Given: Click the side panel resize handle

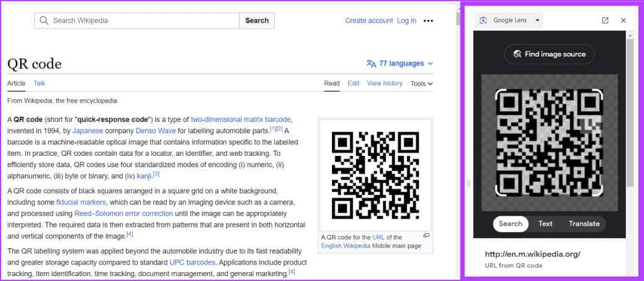Looking at the screenshot, I should pos(469,183).
